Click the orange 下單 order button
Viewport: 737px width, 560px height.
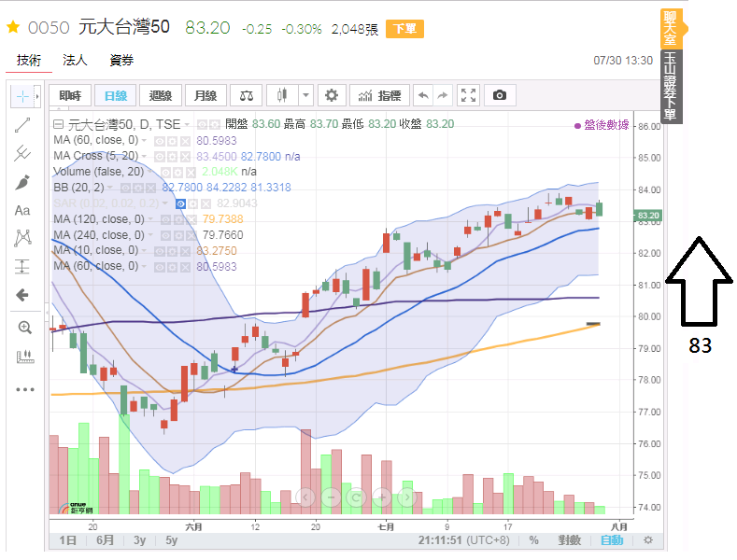pos(404,29)
